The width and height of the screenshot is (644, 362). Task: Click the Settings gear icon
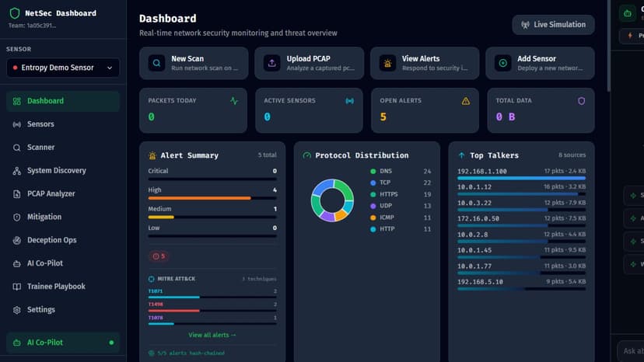[x=17, y=310]
